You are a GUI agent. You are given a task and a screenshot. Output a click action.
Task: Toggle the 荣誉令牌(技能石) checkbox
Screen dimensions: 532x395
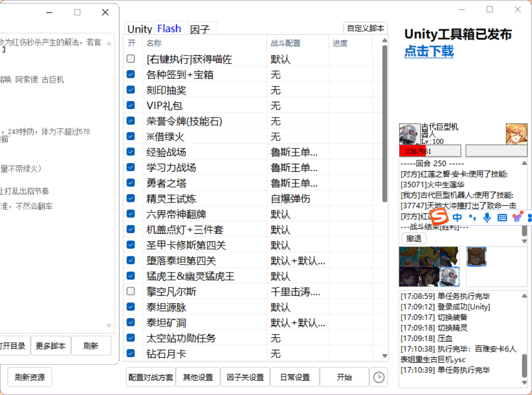coord(131,121)
